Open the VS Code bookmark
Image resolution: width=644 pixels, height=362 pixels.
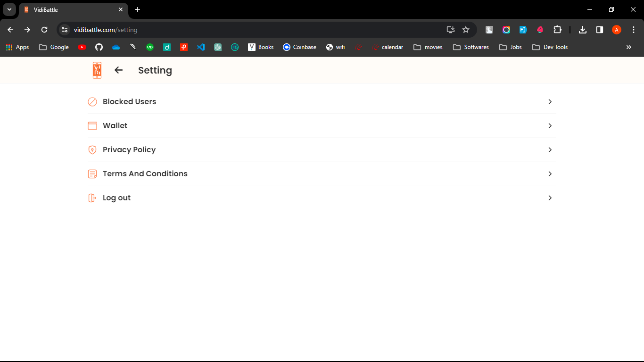(201, 47)
